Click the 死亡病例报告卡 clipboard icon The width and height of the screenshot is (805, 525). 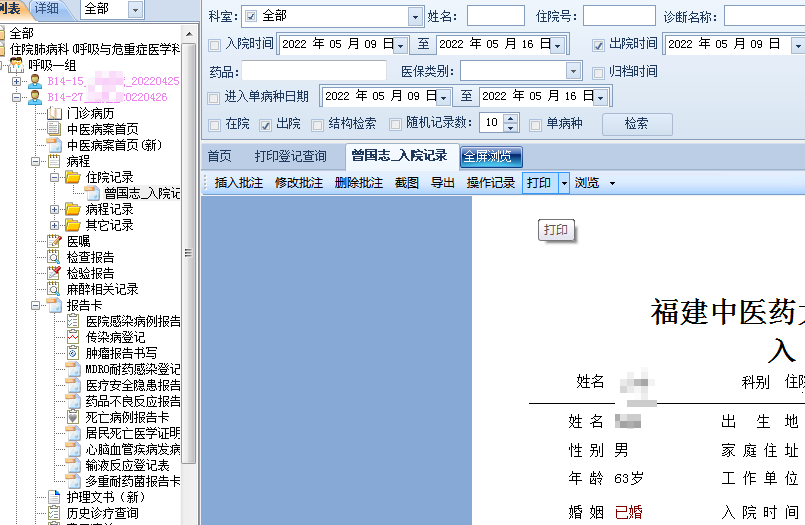[73, 417]
